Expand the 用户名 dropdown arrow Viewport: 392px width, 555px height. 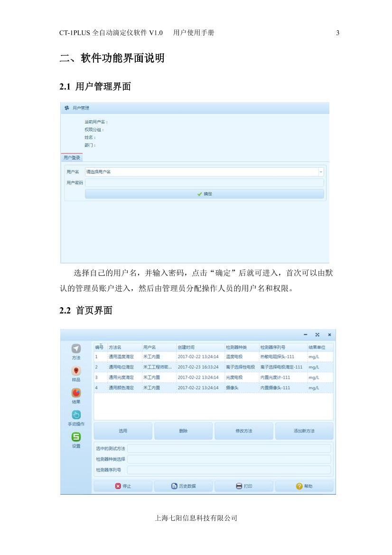(321, 172)
